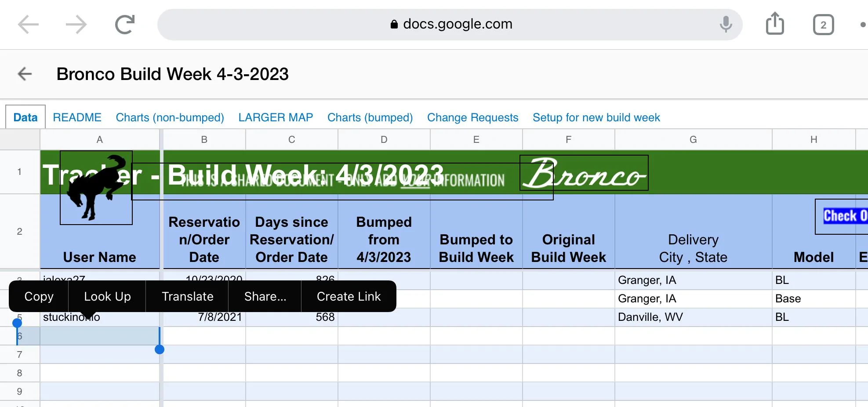Viewport: 868px width, 407px height.
Task: Select column F header
Action: pos(569,140)
